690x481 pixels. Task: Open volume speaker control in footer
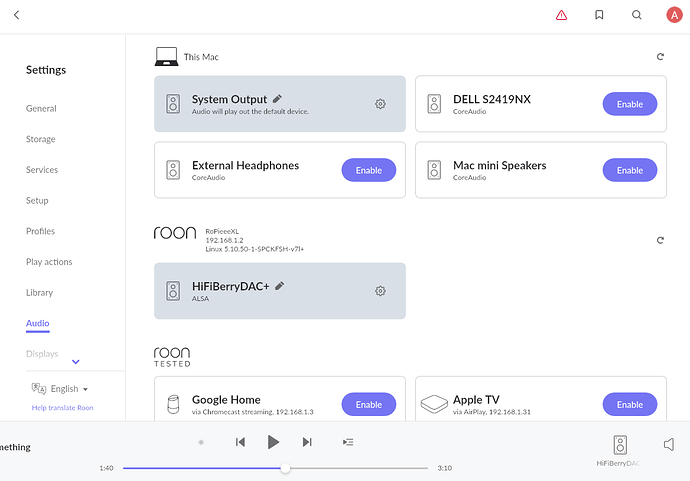pyautogui.click(x=669, y=444)
